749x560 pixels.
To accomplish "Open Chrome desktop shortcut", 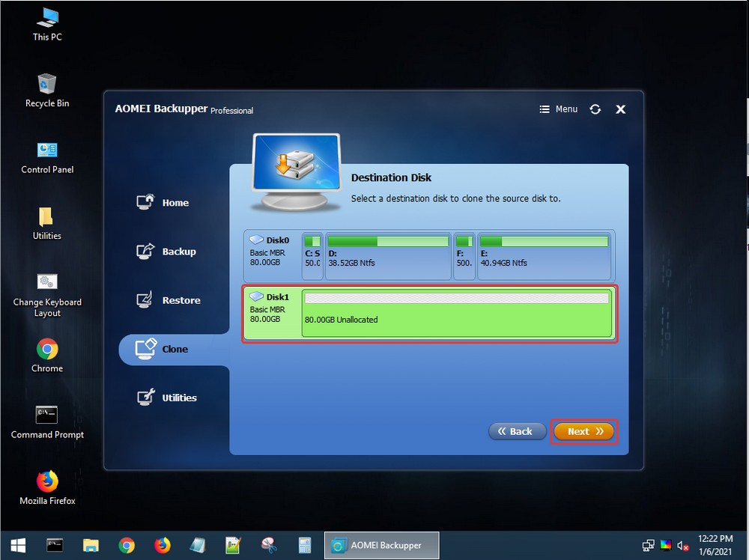I will 47,354.
